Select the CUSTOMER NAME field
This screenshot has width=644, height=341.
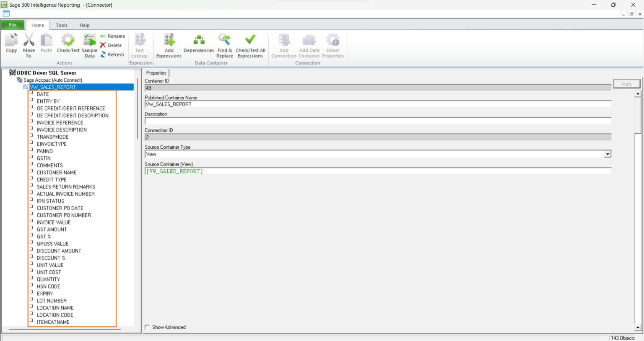(57, 172)
